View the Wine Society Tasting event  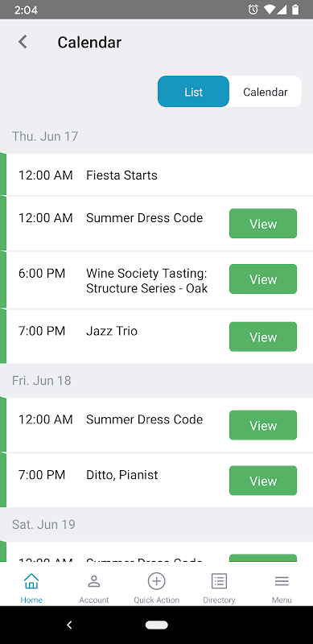point(263,279)
